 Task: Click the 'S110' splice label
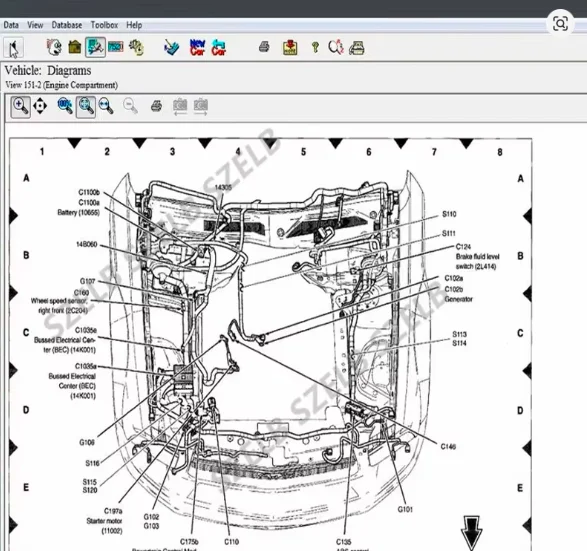coord(449,214)
